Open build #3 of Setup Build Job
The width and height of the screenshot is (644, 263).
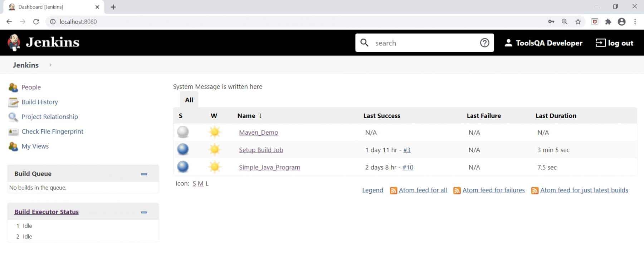point(407,150)
